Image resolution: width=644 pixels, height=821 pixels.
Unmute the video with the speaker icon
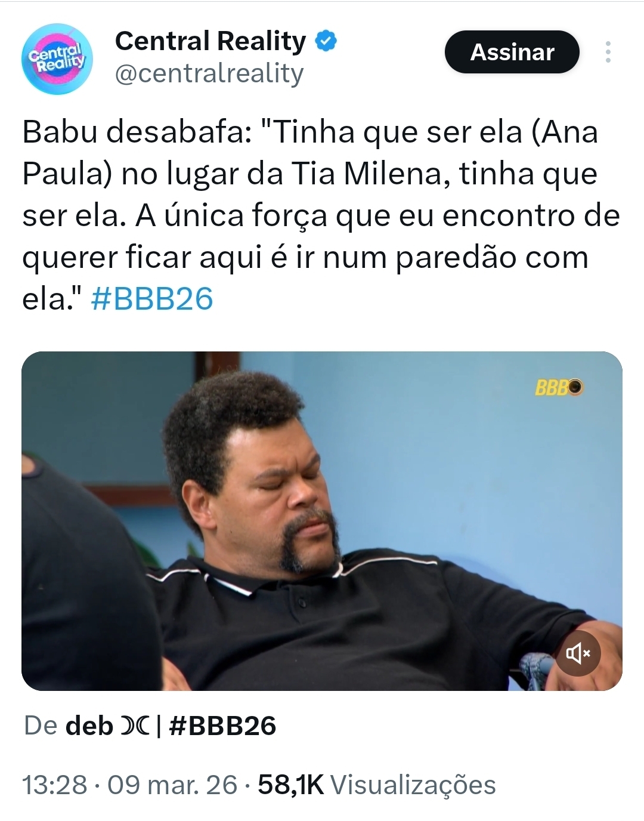pos(578,653)
